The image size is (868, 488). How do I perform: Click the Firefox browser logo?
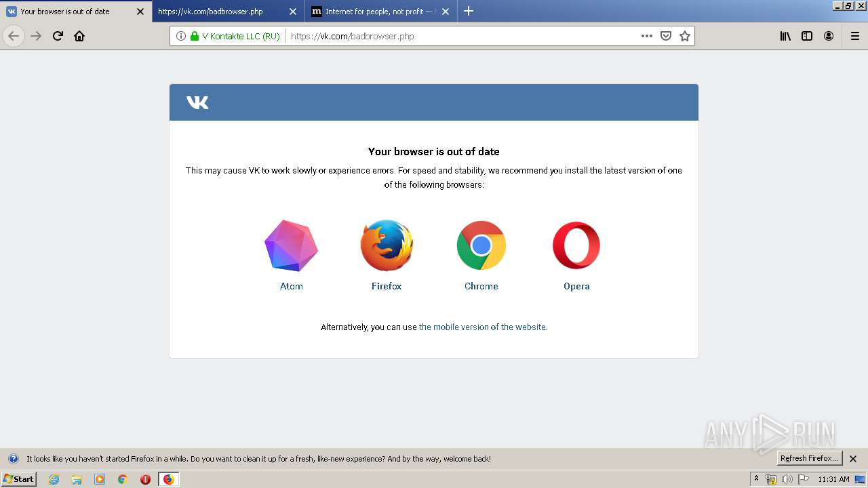click(387, 245)
